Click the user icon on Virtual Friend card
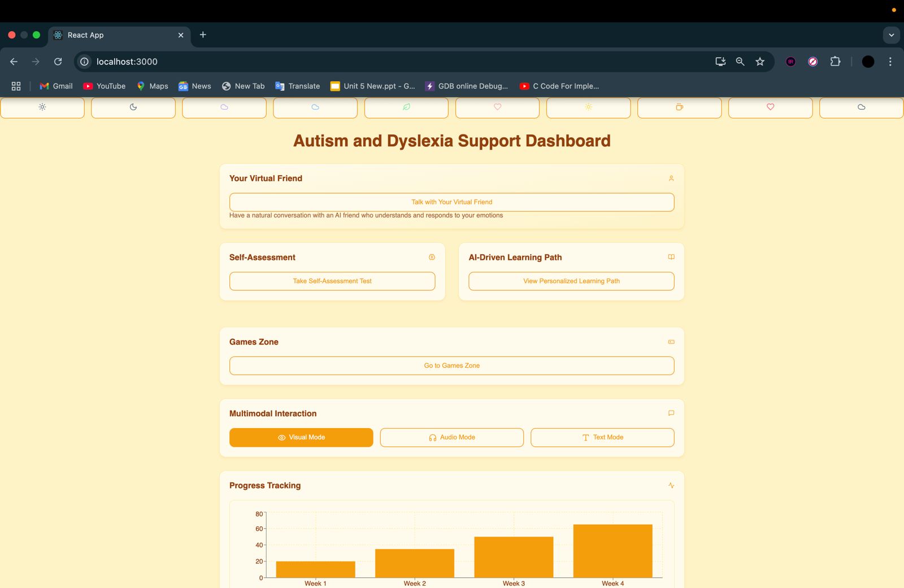The height and width of the screenshot is (588, 904). pos(671,178)
